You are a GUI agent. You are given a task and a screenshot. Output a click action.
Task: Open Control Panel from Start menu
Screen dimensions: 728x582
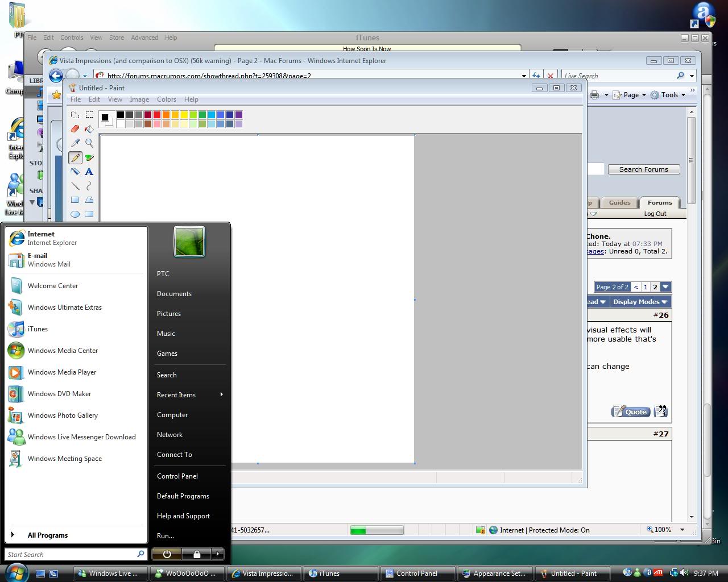click(x=190, y=476)
